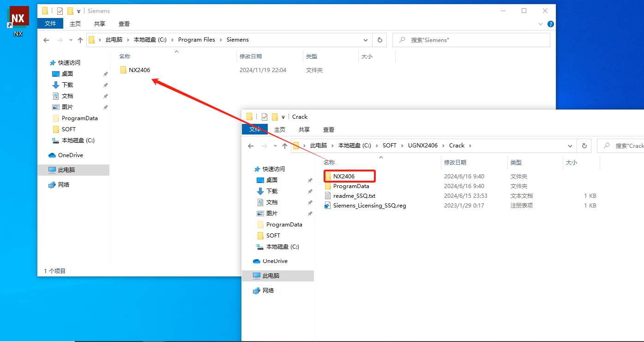Select 文档 in Crack window sidebar
Image resolution: width=644 pixels, height=342 pixels.
coord(272,202)
